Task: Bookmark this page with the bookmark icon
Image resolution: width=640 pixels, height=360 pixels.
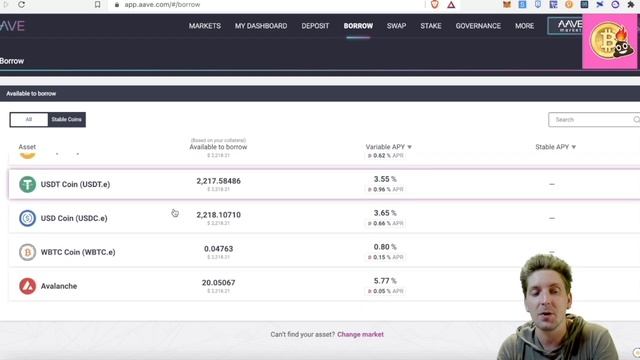Action: click(x=97, y=4)
